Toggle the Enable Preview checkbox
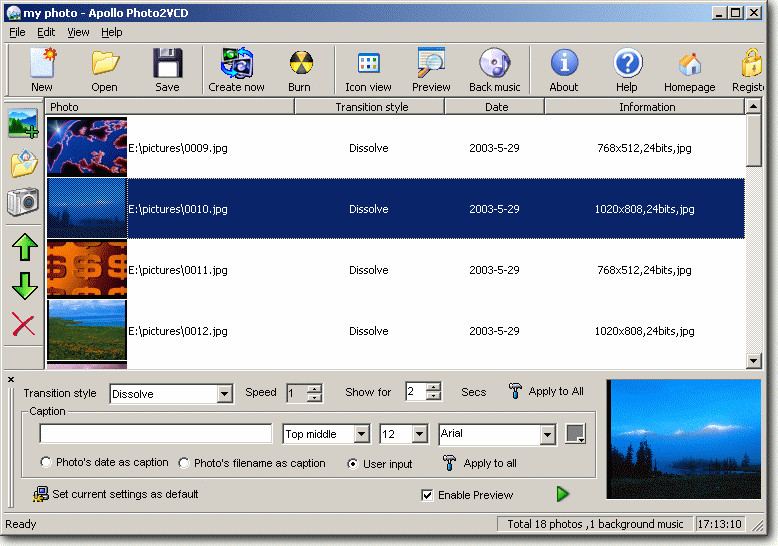Screen dimensions: 778x546 (x=428, y=495)
